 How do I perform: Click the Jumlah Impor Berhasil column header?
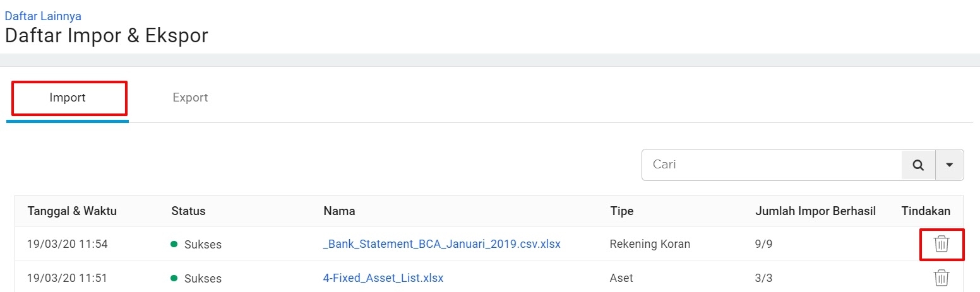point(815,211)
